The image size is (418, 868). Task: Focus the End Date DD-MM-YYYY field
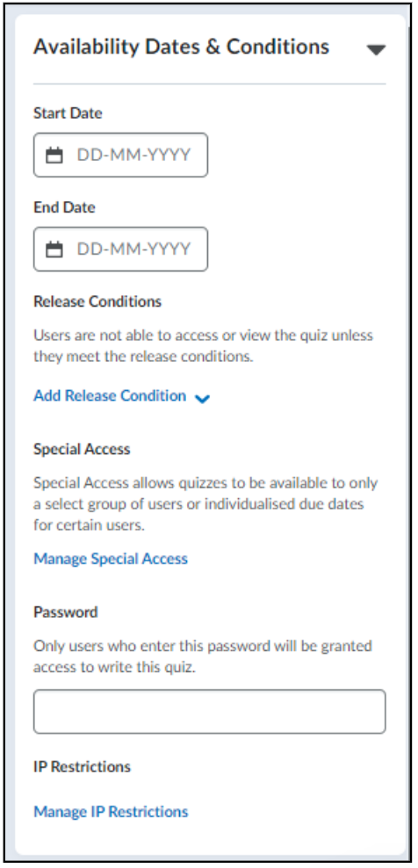click(x=120, y=250)
